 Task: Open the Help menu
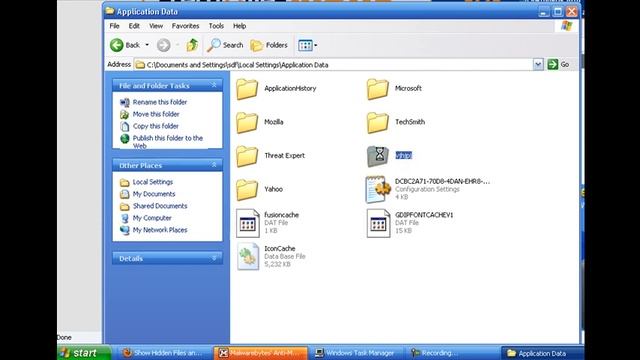(x=239, y=26)
